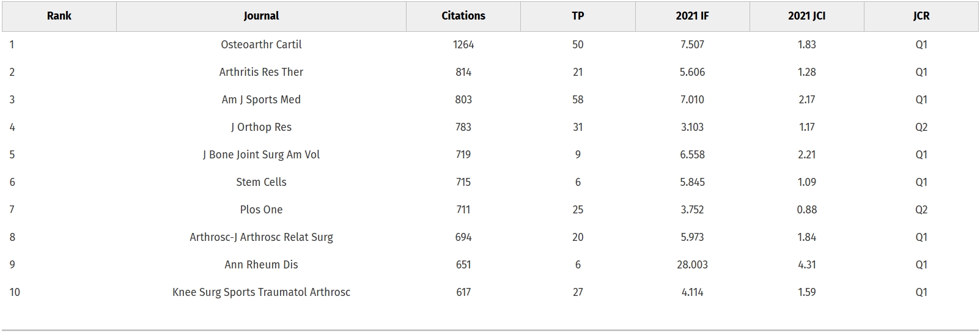Click the Stem Cells journal cell

tap(261, 182)
